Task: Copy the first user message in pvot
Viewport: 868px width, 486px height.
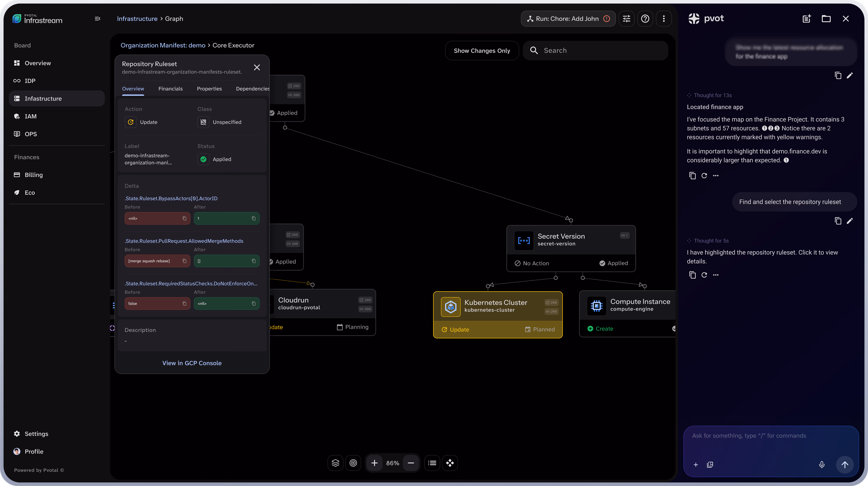Action: pos(838,75)
